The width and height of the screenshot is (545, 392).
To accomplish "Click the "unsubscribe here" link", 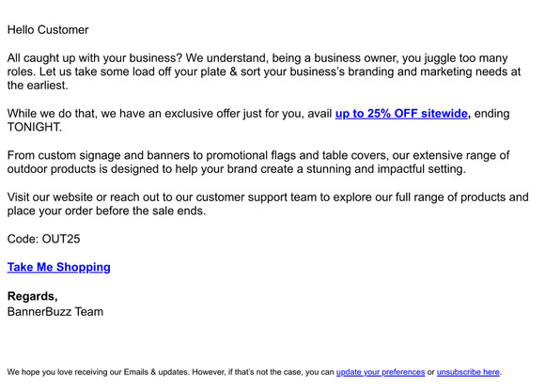I will click(x=468, y=372).
